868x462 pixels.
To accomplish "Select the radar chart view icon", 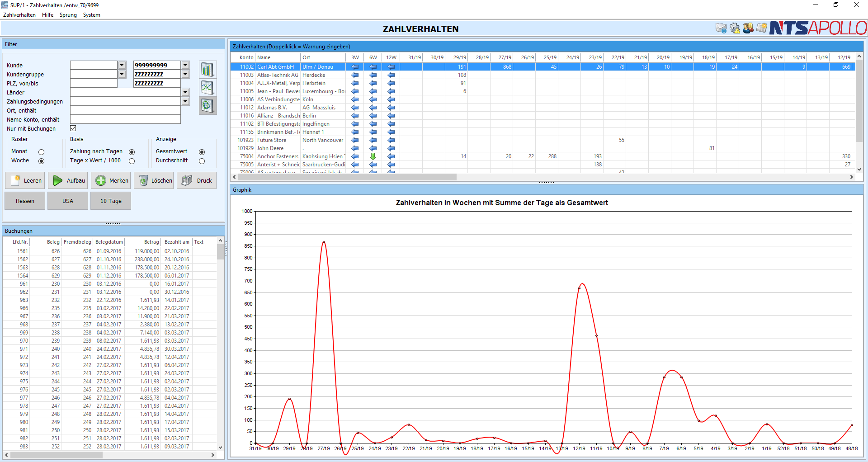I will coord(208,106).
